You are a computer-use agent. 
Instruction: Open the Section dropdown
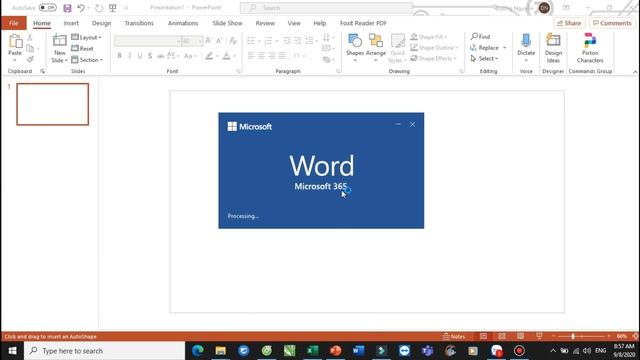coord(87,60)
